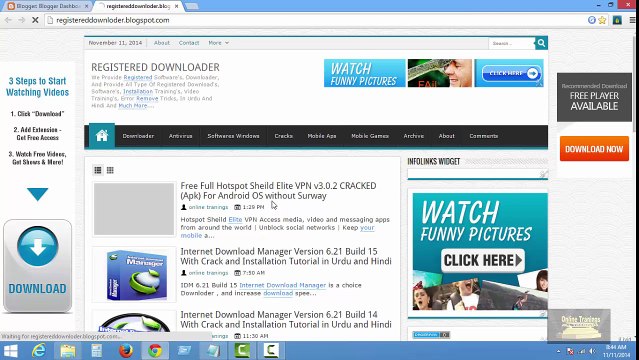Click the FREE PLAYER AVAILABLE box

pyautogui.click(x=594, y=97)
